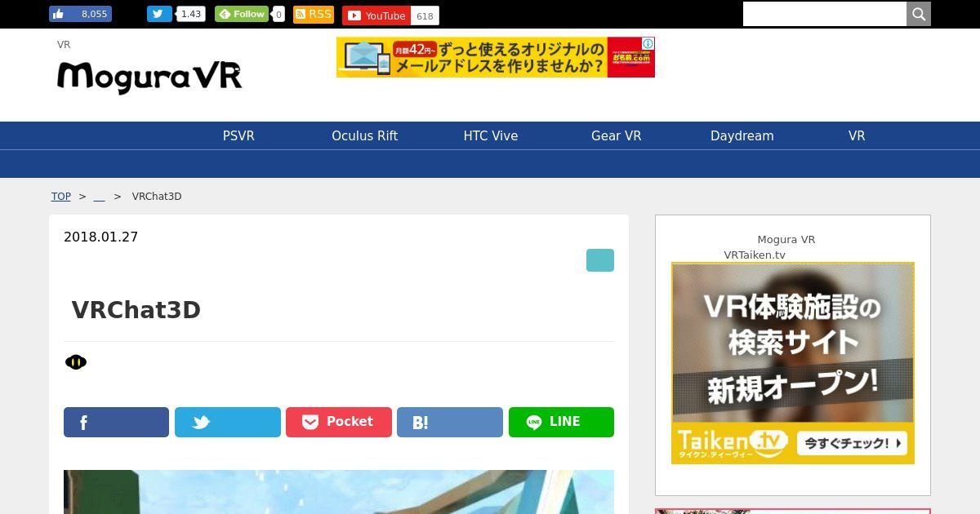Click the Twitter follow icon in top bar
This screenshot has width=980, height=514.
pyautogui.click(x=159, y=14)
